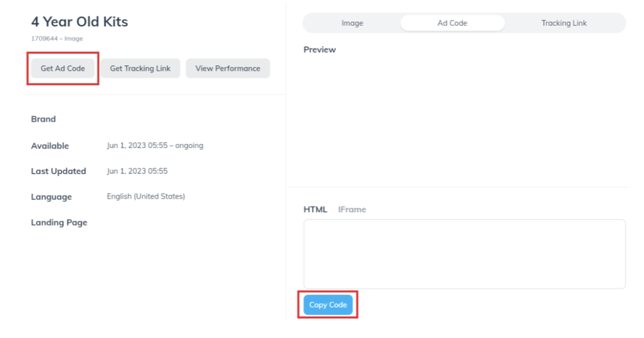Screen dimensions: 644x338
Task: Switch to the Image tab
Action: (352, 23)
